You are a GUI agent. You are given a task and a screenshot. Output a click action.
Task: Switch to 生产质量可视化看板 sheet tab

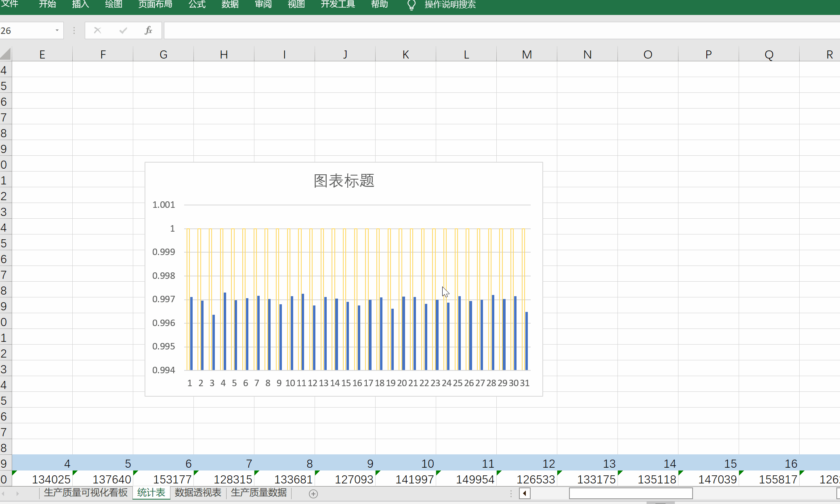click(x=86, y=493)
